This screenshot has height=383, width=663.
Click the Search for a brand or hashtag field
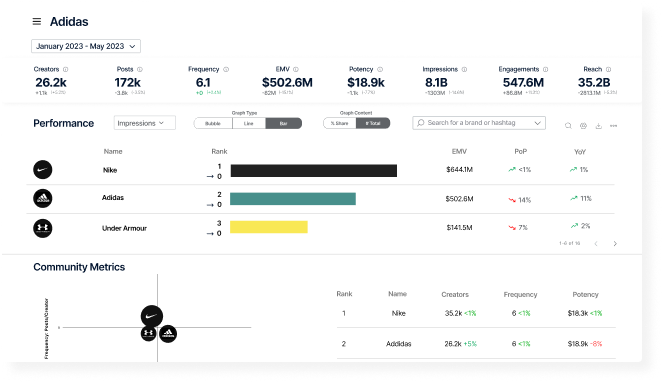(479, 123)
